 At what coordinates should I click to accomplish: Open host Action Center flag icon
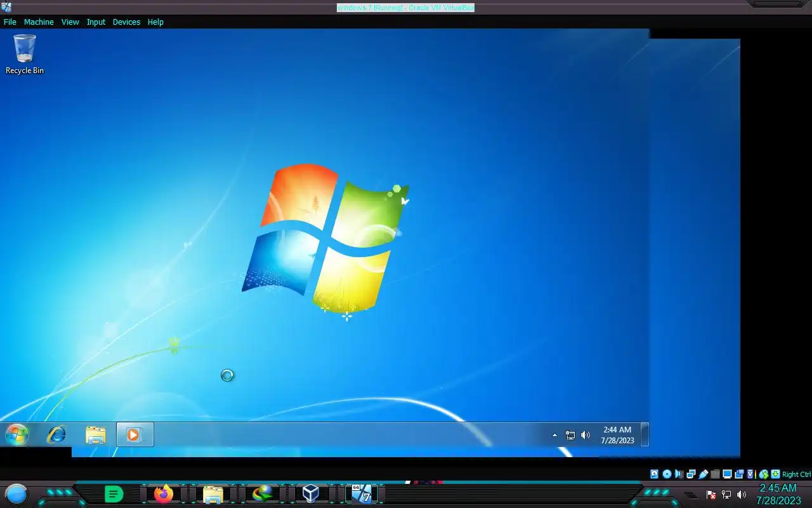(x=711, y=495)
